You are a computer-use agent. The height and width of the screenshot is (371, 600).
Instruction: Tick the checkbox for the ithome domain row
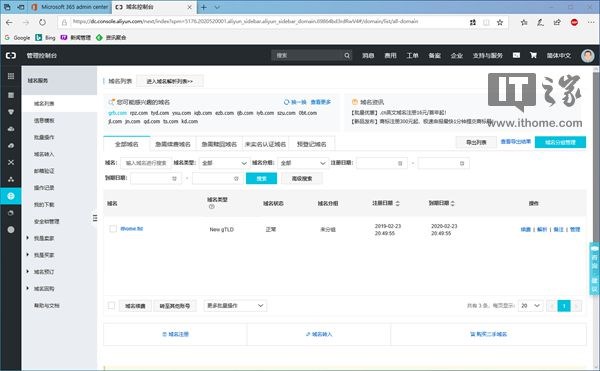click(x=113, y=229)
